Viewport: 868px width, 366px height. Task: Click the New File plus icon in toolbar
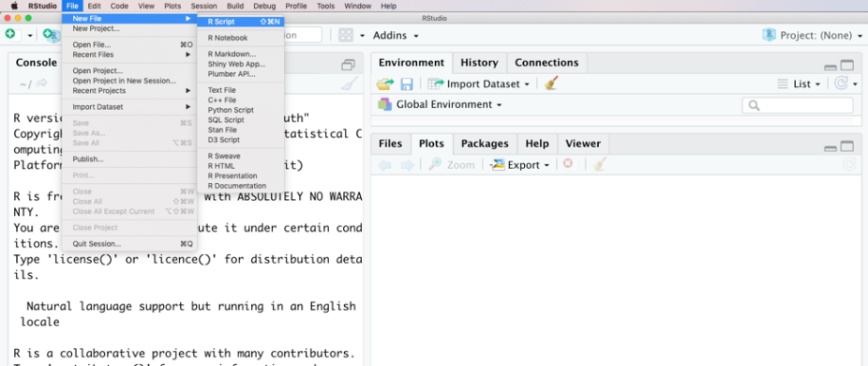[10, 35]
